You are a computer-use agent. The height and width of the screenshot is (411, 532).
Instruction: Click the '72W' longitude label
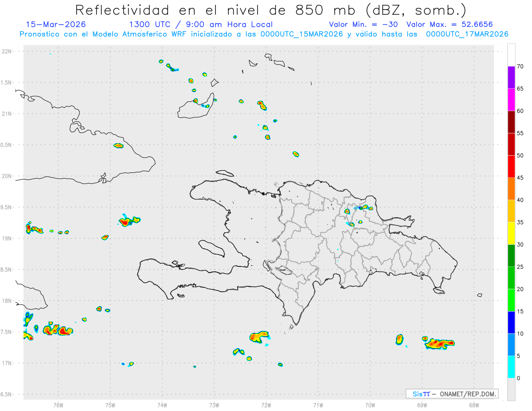tap(266, 405)
